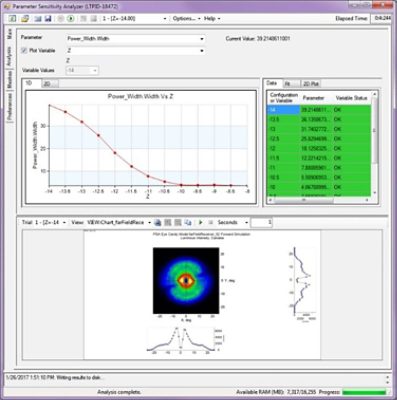397x400 pixels.
Task: Expand the Variable Values dropdown
Action: coord(82,70)
